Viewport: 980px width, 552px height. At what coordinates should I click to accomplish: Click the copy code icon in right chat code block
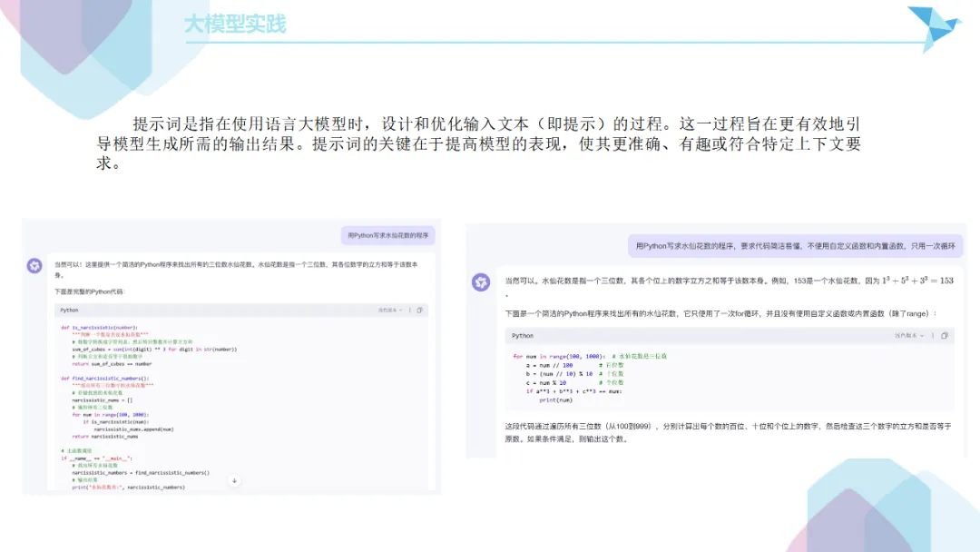pos(945,336)
